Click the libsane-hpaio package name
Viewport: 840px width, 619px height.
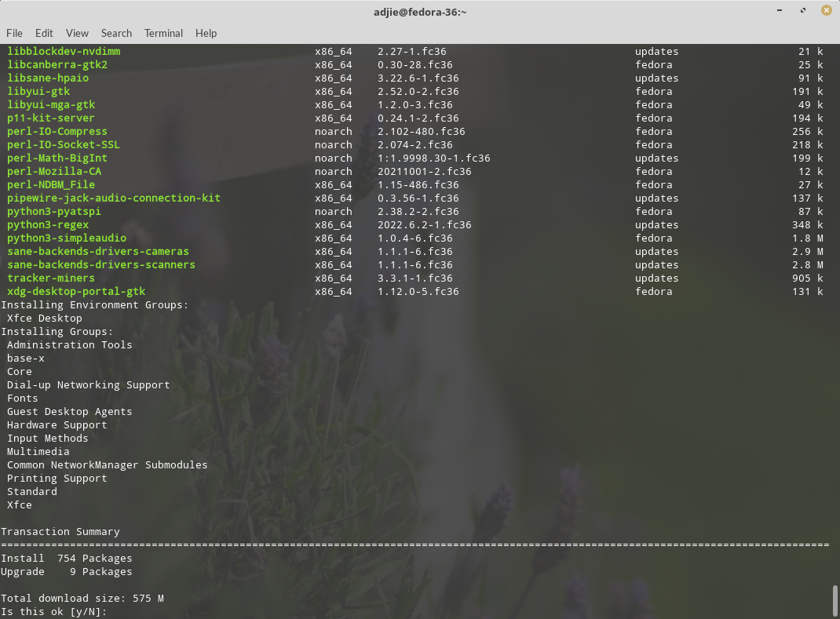48,78
